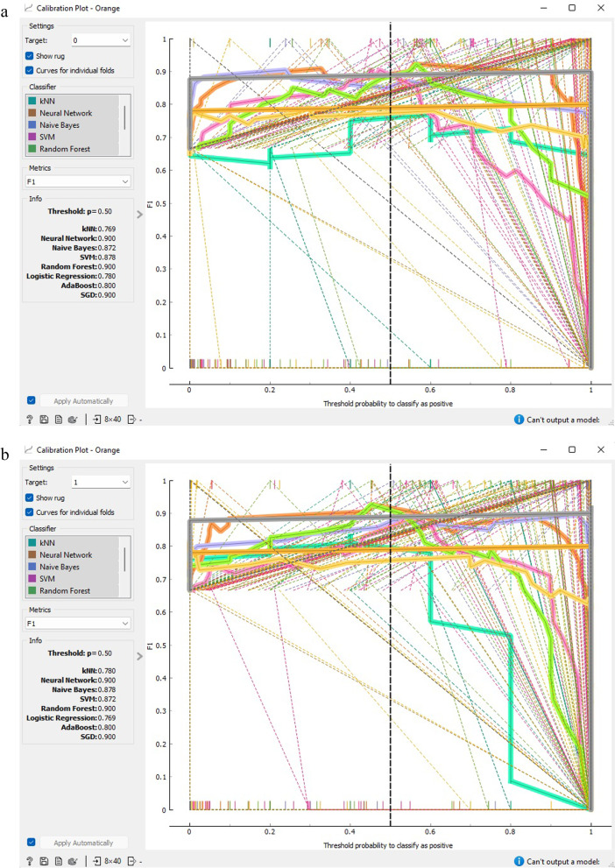
Task: Click input 8×40 icon in Target 1 window
Action: click(108, 861)
